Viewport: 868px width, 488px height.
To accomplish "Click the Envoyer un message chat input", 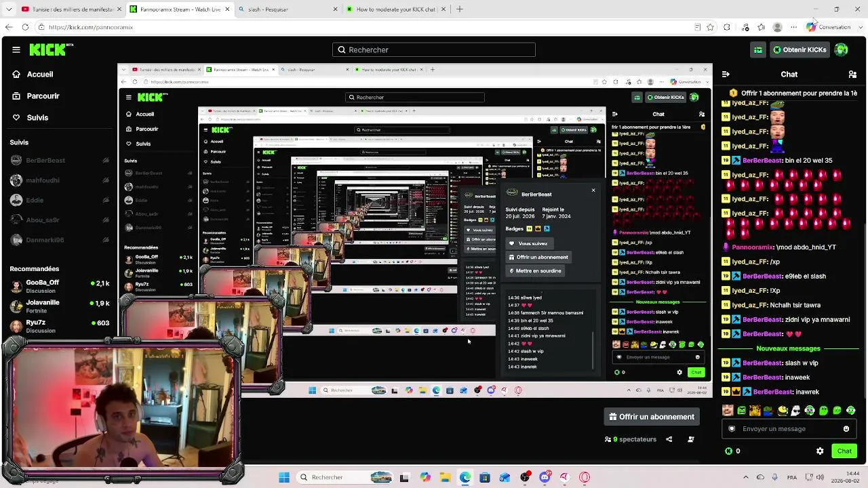I will pyautogui.click(x=788, y=428).
